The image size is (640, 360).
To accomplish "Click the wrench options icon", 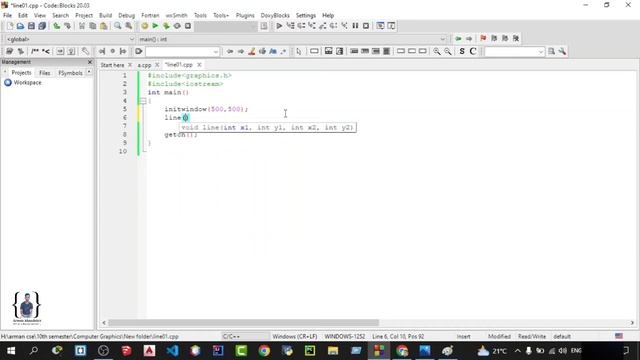I will point(562,51).
